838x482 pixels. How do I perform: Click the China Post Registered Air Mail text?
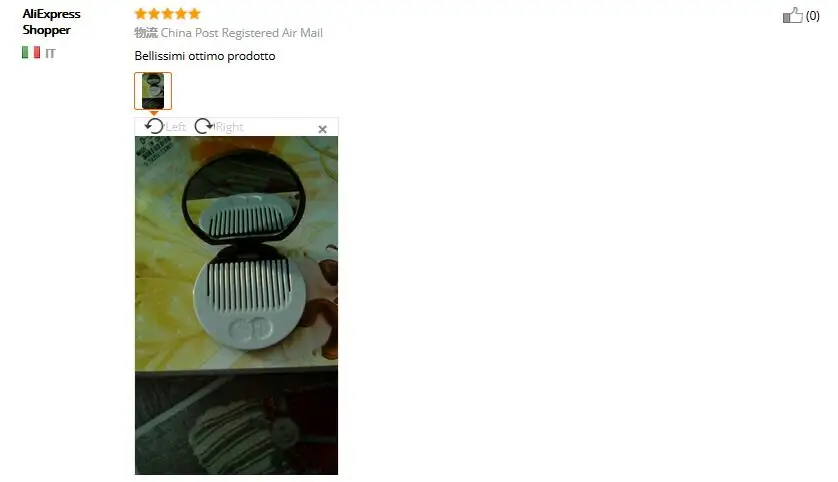tap(242, 33)
